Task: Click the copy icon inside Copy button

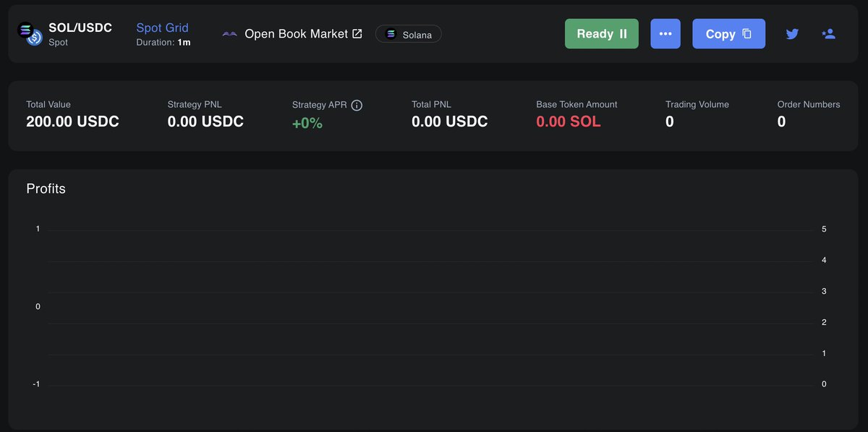Action: [747, 34]
